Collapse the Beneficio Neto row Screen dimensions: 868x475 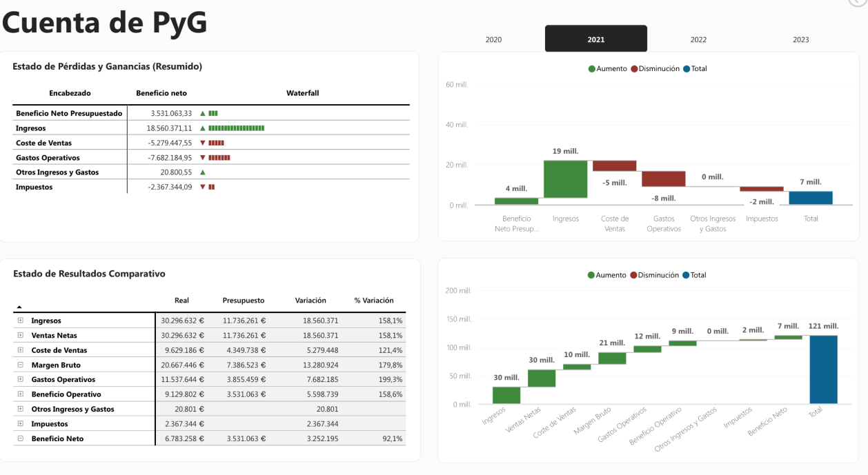[x=21, y=438]
